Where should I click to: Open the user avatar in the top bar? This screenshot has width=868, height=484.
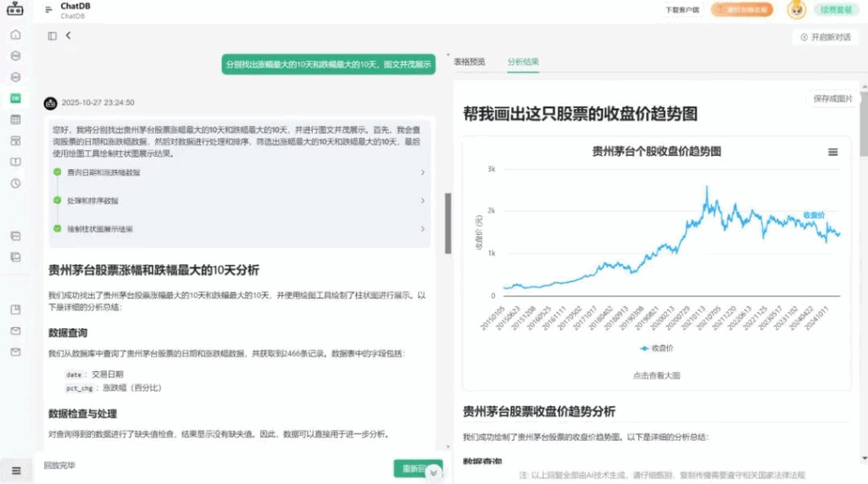(796, 9)
